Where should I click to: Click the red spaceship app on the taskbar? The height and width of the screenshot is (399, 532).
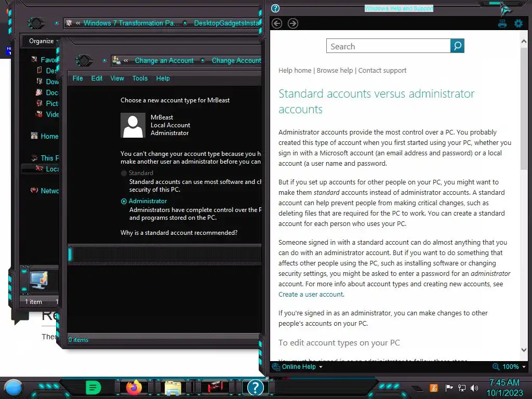[x=215, y=387]
